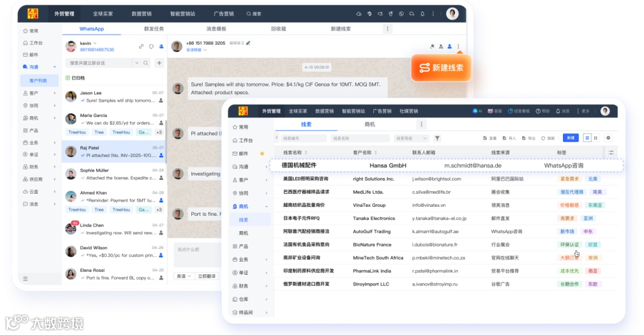The height and width of the screenshot is (335, 644).
Task: Click the 立即翻译 button
Action: tap(206, 277)
